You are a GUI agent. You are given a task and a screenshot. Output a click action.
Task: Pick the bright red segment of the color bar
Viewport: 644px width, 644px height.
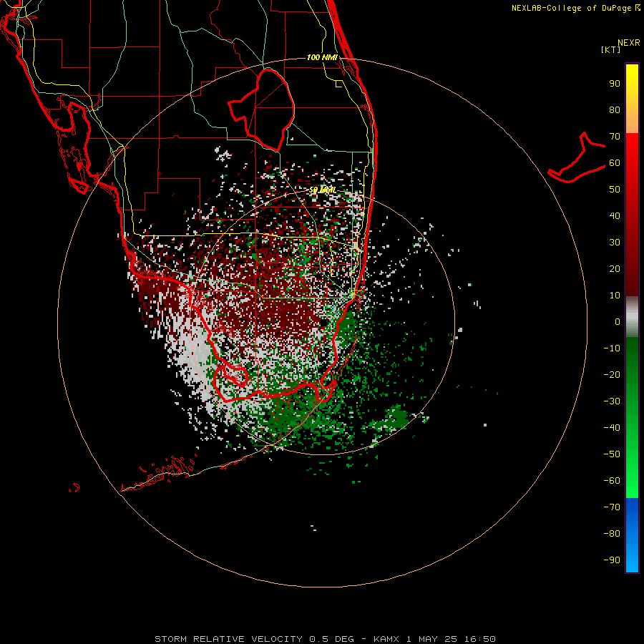[x=632, y=150]
